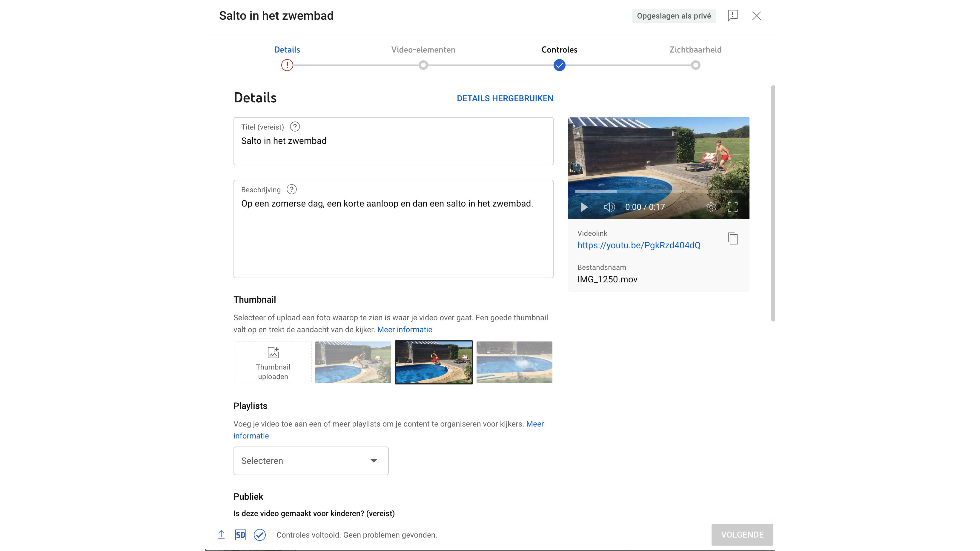980x551 pixels.
Task: Click the SD processing status icon
Action: click(240, 535)
